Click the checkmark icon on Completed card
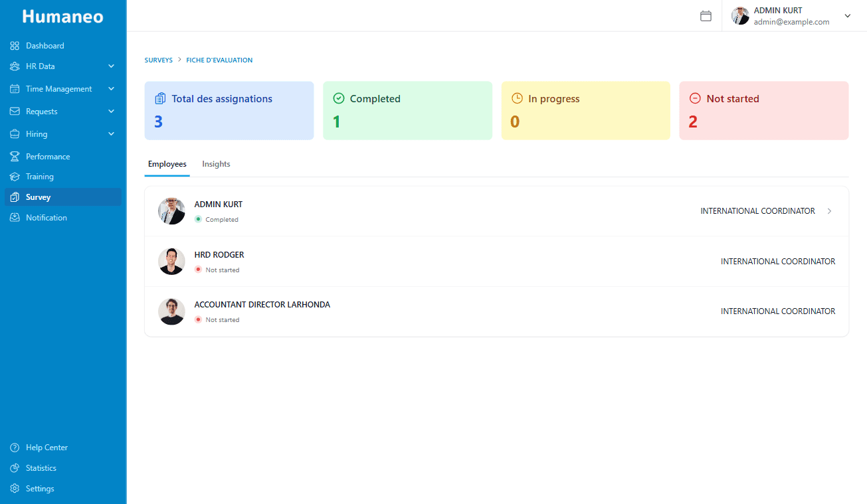 tap(339, 98)
